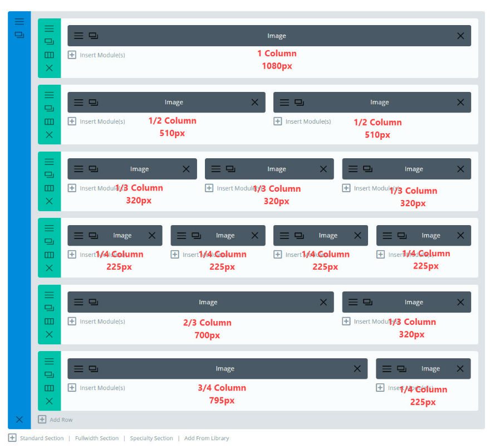Clone the last Image module in three-column row

click(x=367, y=169)
